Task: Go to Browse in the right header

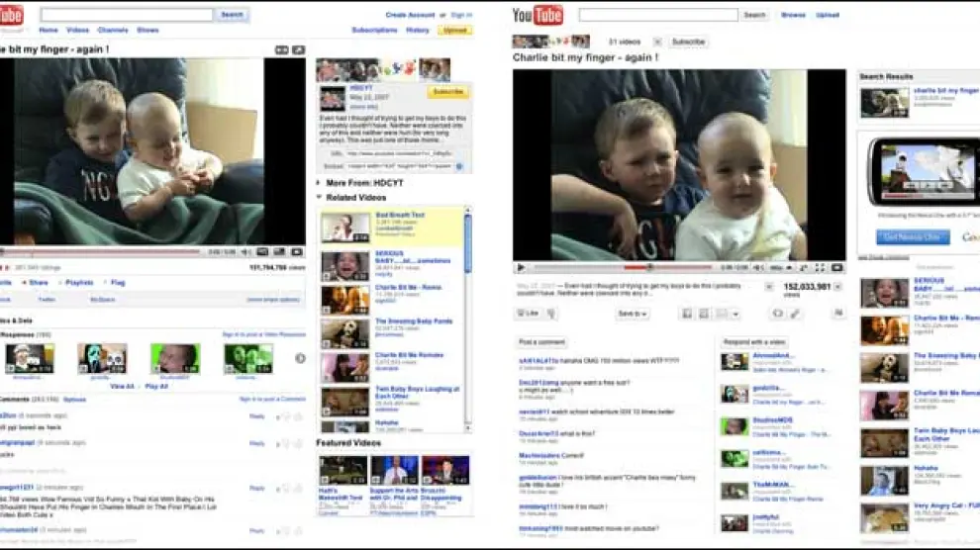Action: (x=793, y=15)
